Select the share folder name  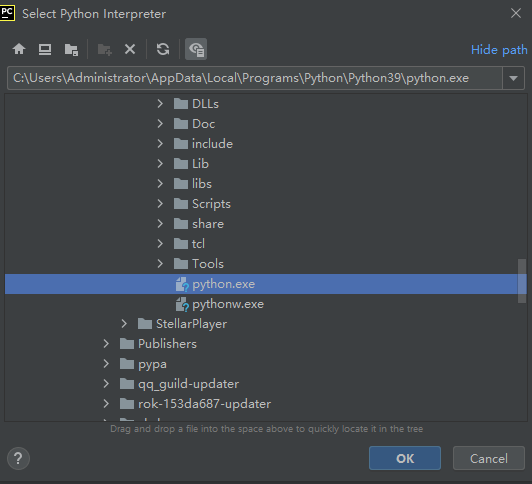coord(208,224)
